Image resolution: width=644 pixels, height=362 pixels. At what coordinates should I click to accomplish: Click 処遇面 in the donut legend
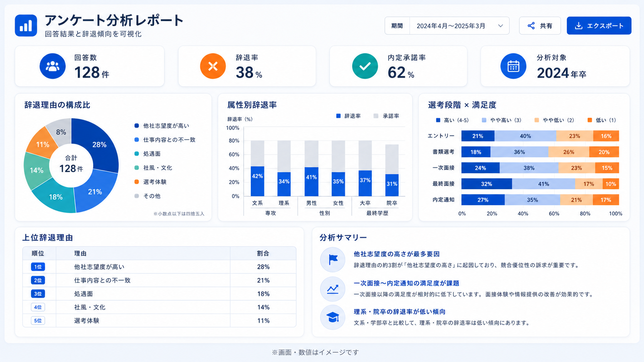(x=152, y=153)
